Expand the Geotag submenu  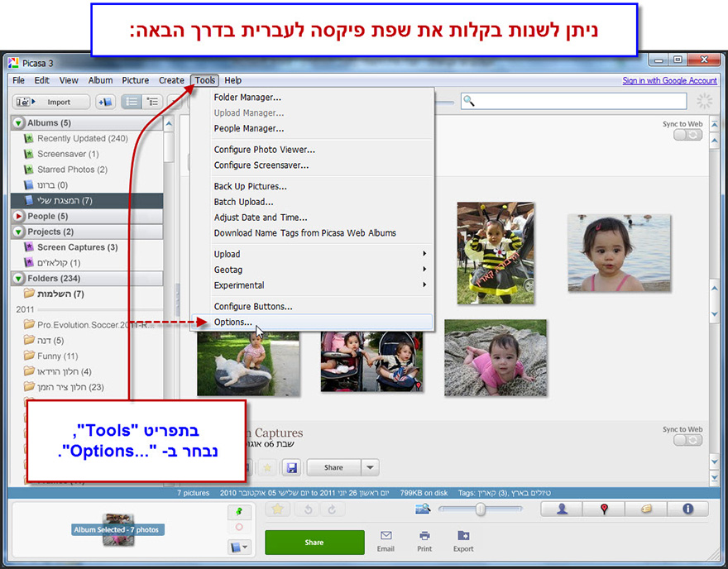312,270
